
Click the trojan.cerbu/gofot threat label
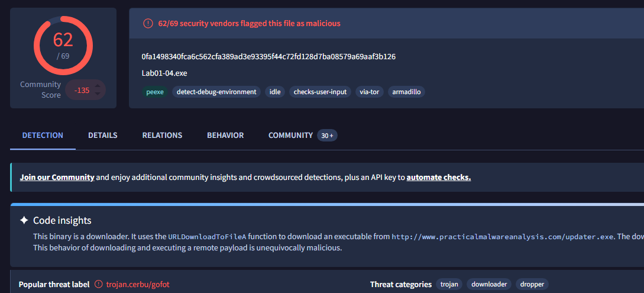(138, 284)
